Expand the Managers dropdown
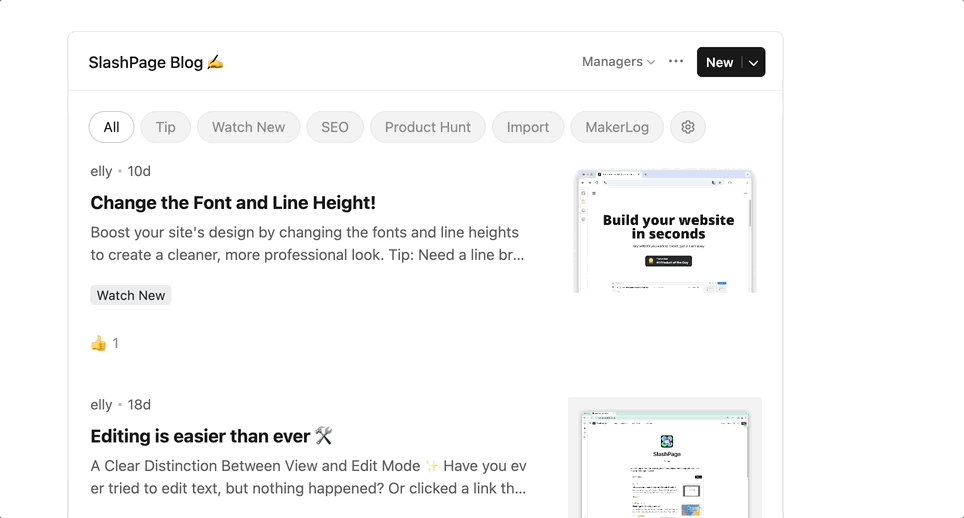This screenshot has height=518, width=964. coord(618,61)
